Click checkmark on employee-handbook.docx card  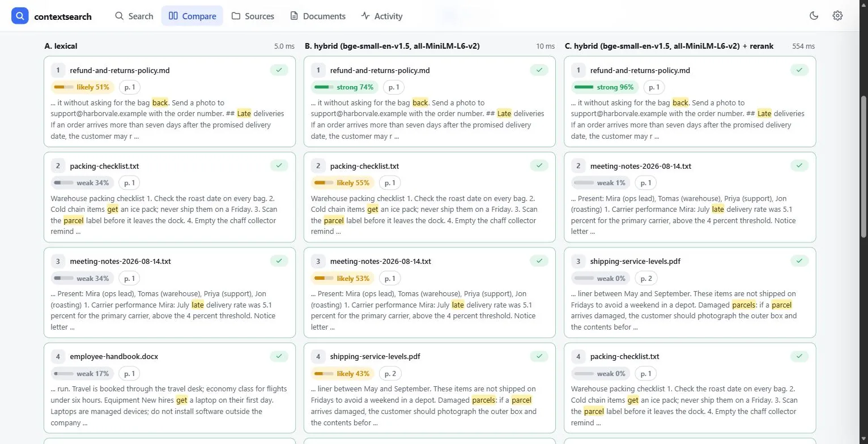pos(279,356)
